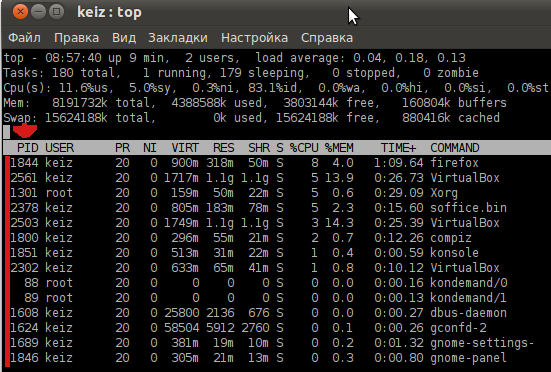Click the COMMAND column header
Viewport: 551px width, 372px height.
pyautogui.click(x=455, y=148)
